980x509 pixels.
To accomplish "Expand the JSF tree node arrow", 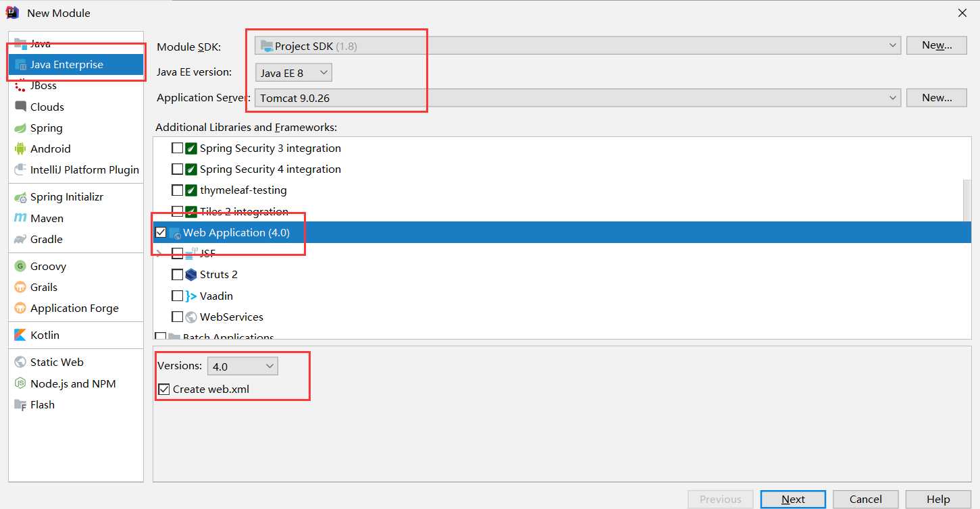I will click(159, 254).
